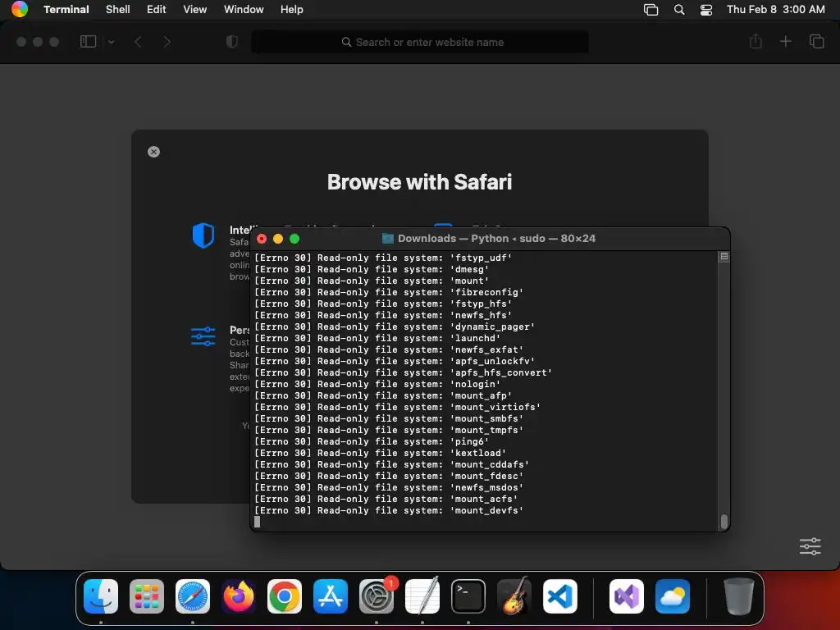Focus Safari search or website address field
The width and height of the screenshot is (840, 630).
pyautogui.click(x=420, y=42)
